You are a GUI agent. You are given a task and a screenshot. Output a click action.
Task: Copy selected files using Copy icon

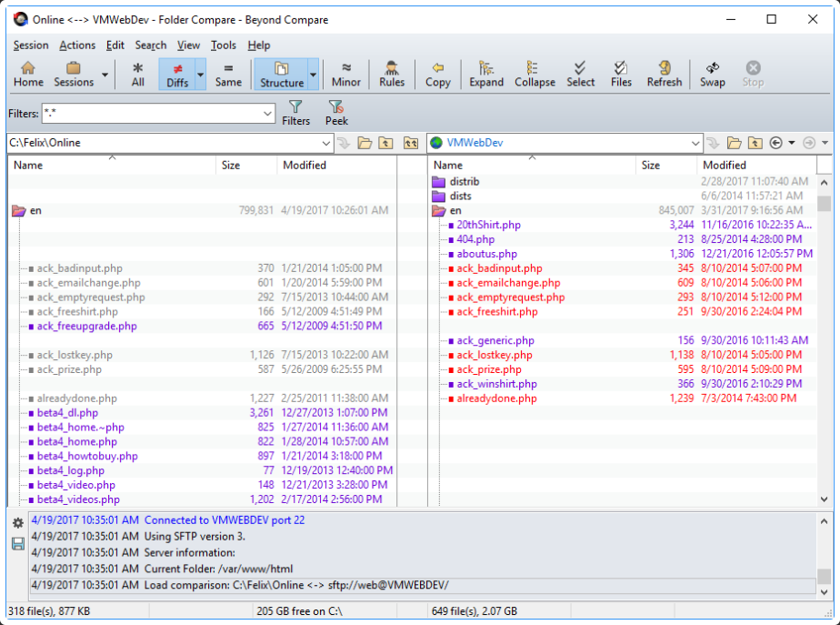click(437, 74)
